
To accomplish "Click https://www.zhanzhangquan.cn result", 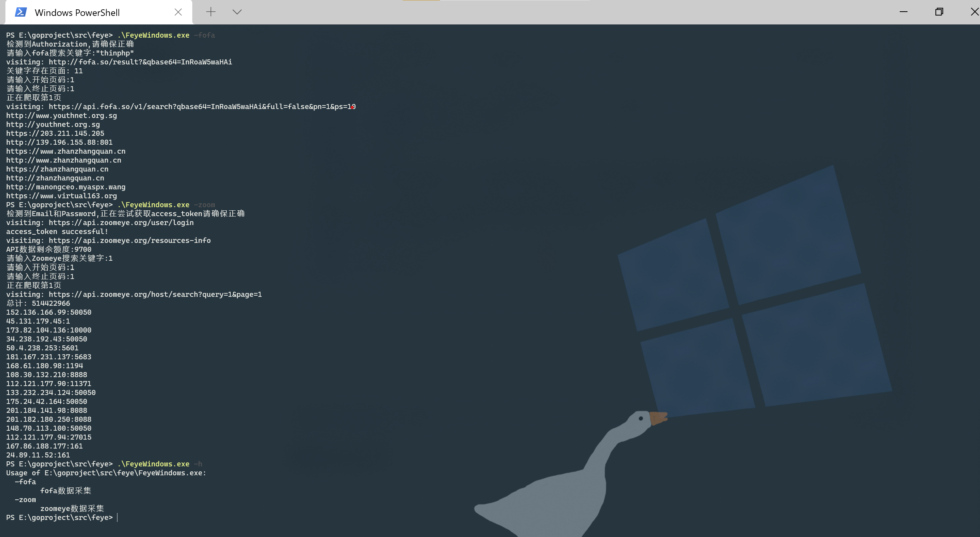I will [66, 151].
